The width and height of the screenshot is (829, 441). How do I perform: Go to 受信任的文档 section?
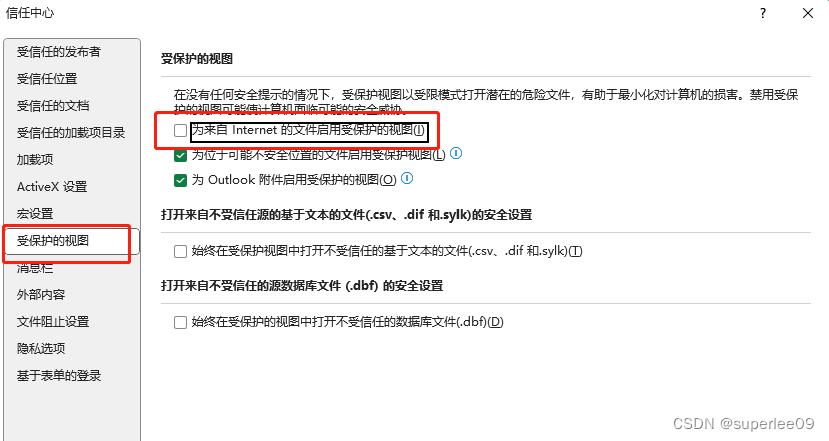coord(53,106)
